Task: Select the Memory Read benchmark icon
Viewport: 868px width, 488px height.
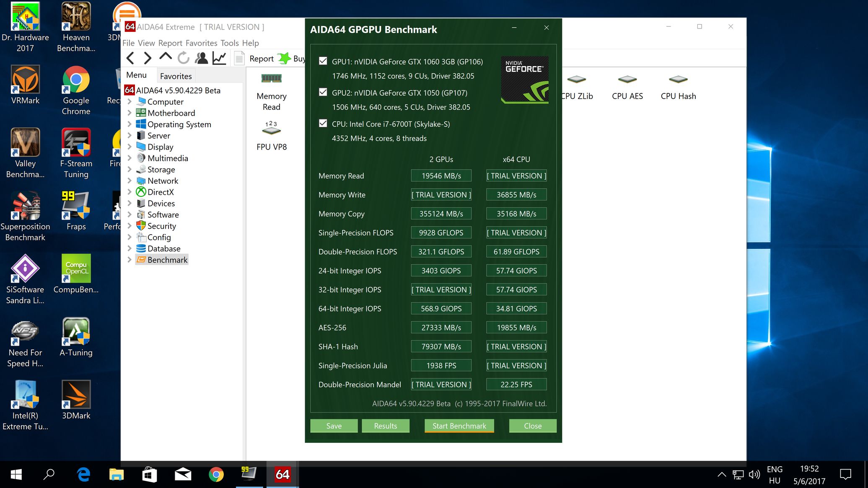Action: pyautogui.click(x=271, y=91)
